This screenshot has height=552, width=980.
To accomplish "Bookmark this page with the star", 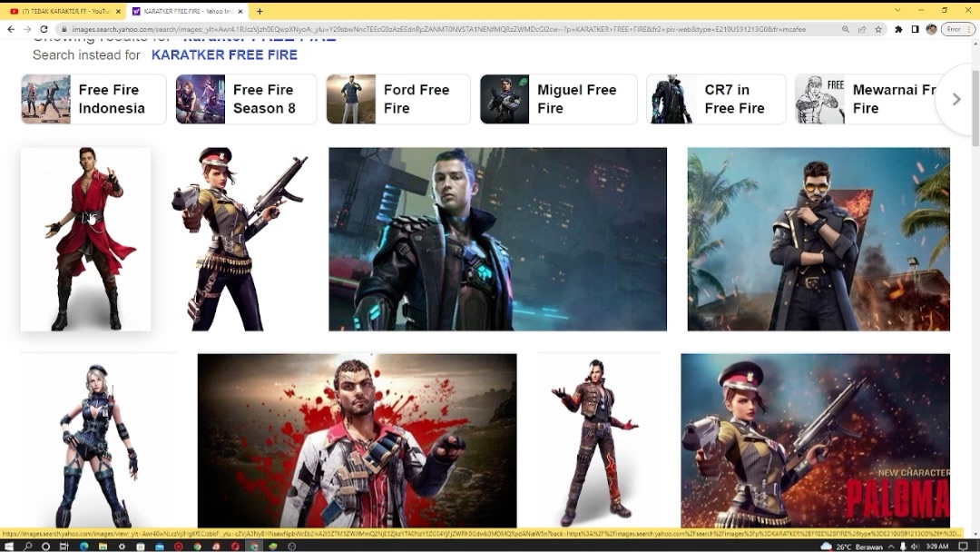I will (x=878, y=29).
